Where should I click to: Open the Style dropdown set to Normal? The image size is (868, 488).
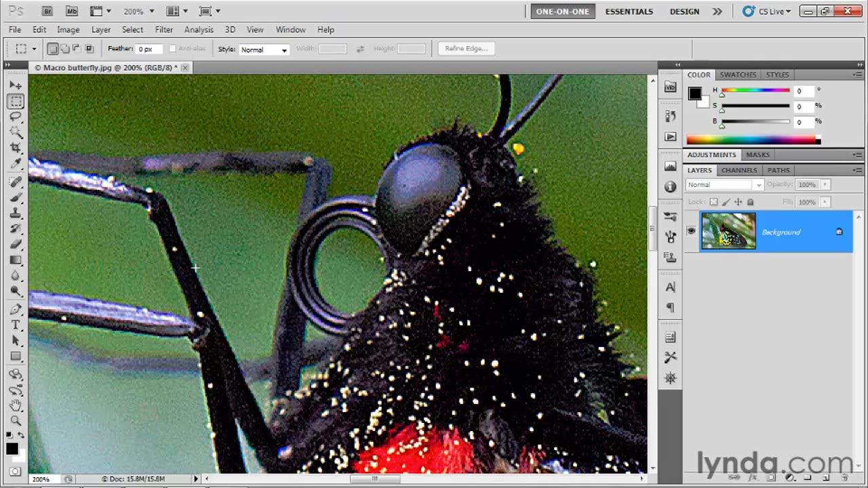tap(264, 49)
